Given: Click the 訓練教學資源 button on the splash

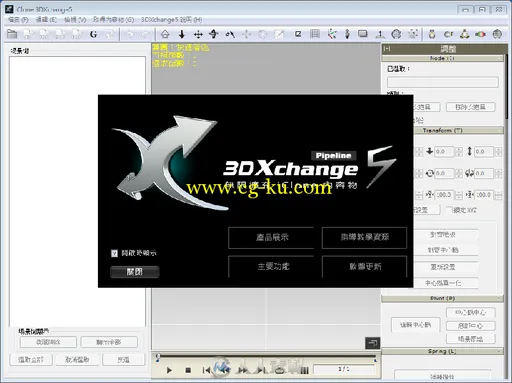Looking at the screenshot, I should [364, 237].
